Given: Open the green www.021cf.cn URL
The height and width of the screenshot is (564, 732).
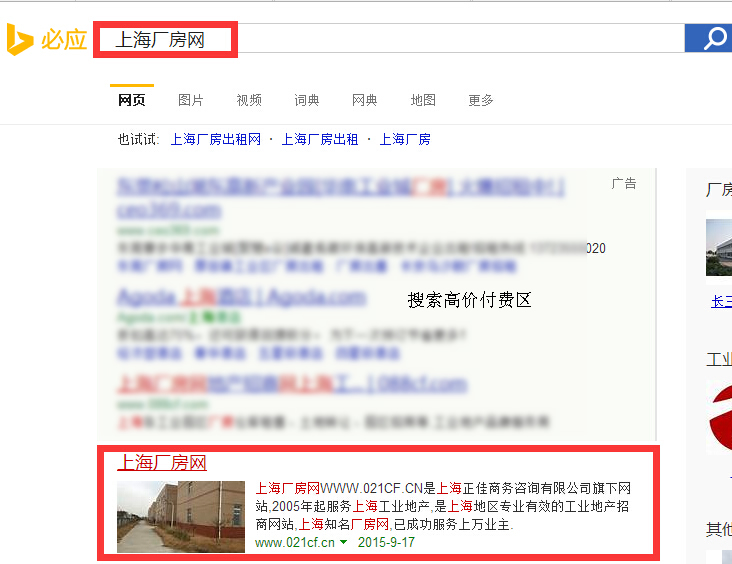Looking at the screenshot, I should (x=295, y=542).
